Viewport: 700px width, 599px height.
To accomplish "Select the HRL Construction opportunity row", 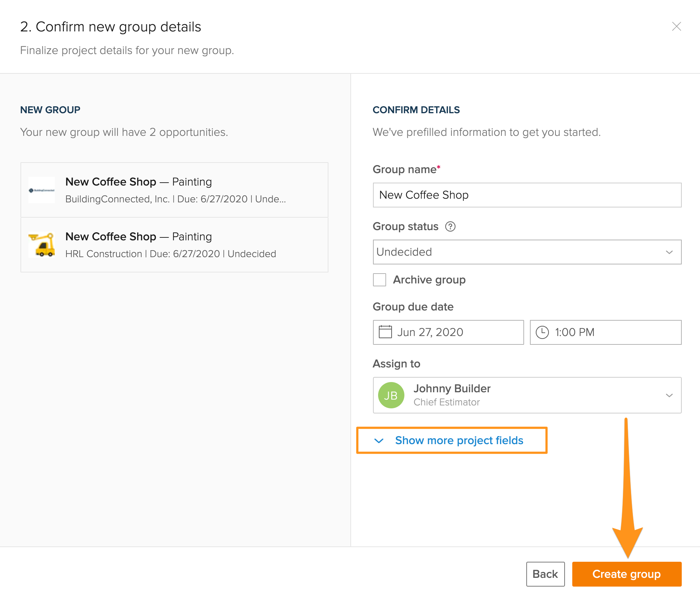I will click(x=174, y=245).
